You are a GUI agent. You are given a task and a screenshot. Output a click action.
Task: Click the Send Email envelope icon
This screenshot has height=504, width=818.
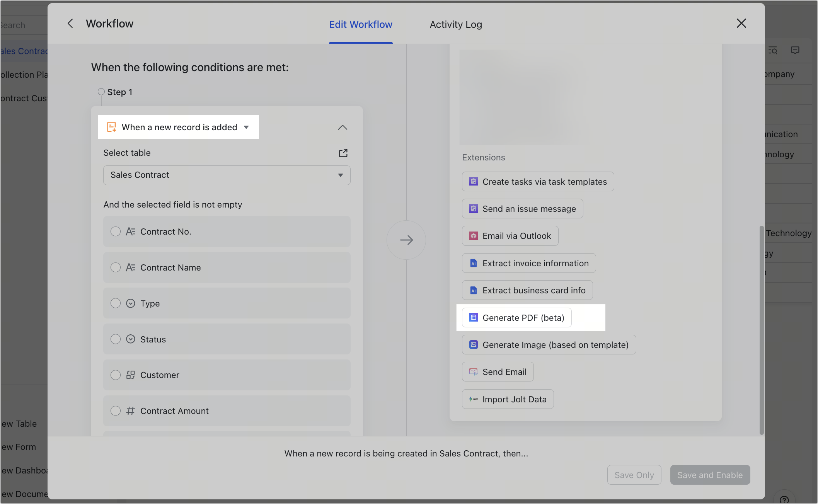click(473, 372)
